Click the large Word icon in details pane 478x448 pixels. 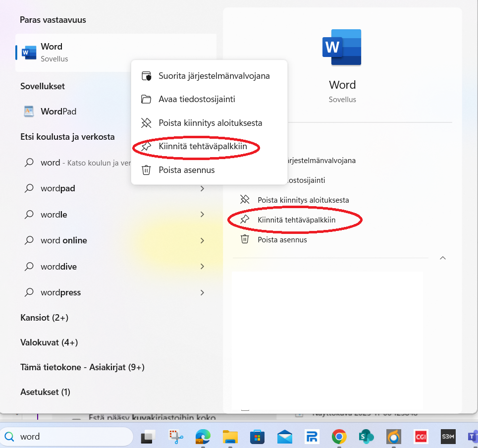[342, 48]
